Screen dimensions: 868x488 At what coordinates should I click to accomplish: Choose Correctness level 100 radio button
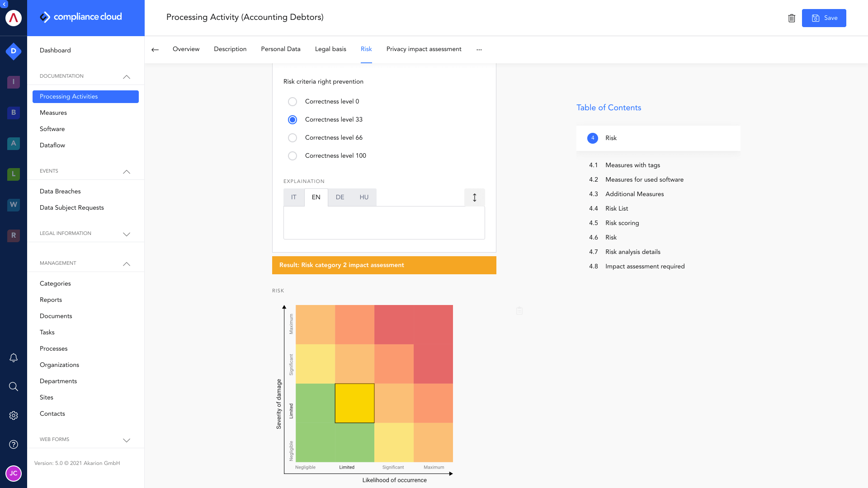(x=292, y=156)
